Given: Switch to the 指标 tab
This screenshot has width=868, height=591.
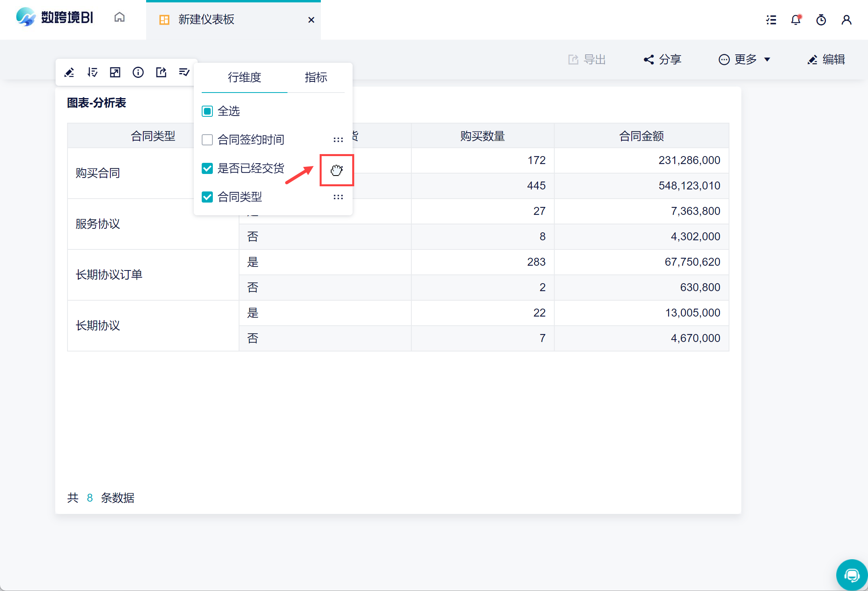Looking at the screenshot, I should [x=316, y=77].
